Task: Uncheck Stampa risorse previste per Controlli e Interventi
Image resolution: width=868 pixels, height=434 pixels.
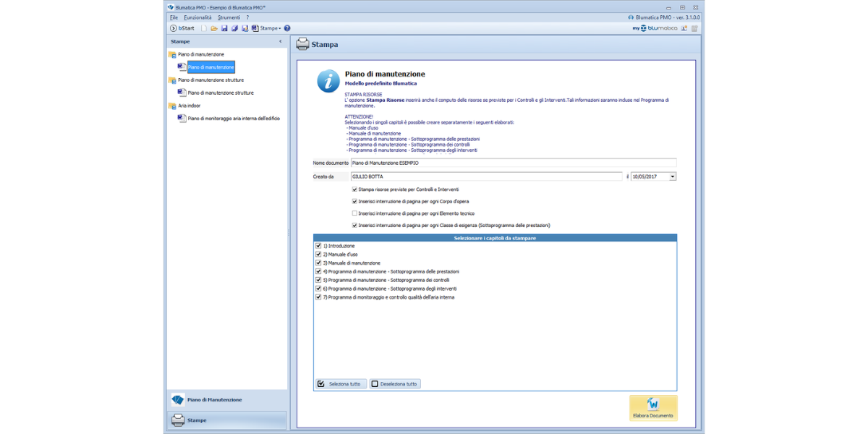Action: click(354, 190)
